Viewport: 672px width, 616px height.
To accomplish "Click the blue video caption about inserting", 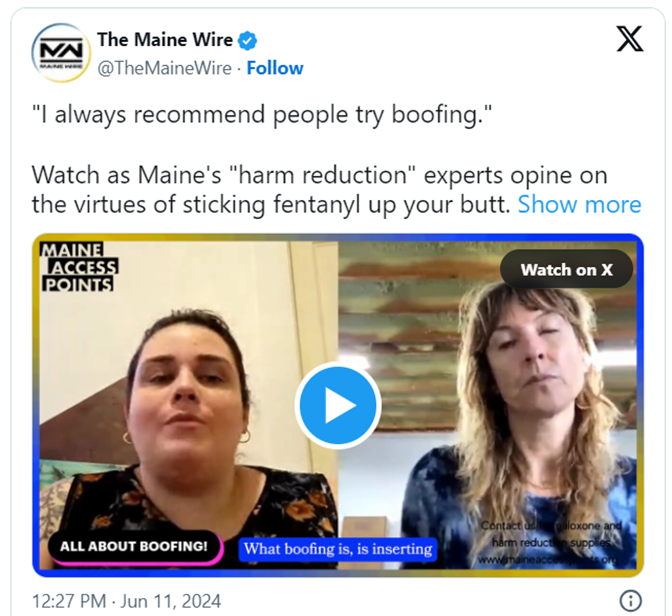I will 338,549.
